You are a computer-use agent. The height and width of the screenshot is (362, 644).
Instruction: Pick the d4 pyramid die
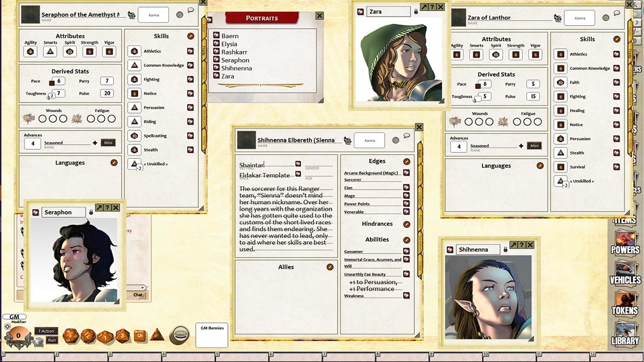click(157, 334)
